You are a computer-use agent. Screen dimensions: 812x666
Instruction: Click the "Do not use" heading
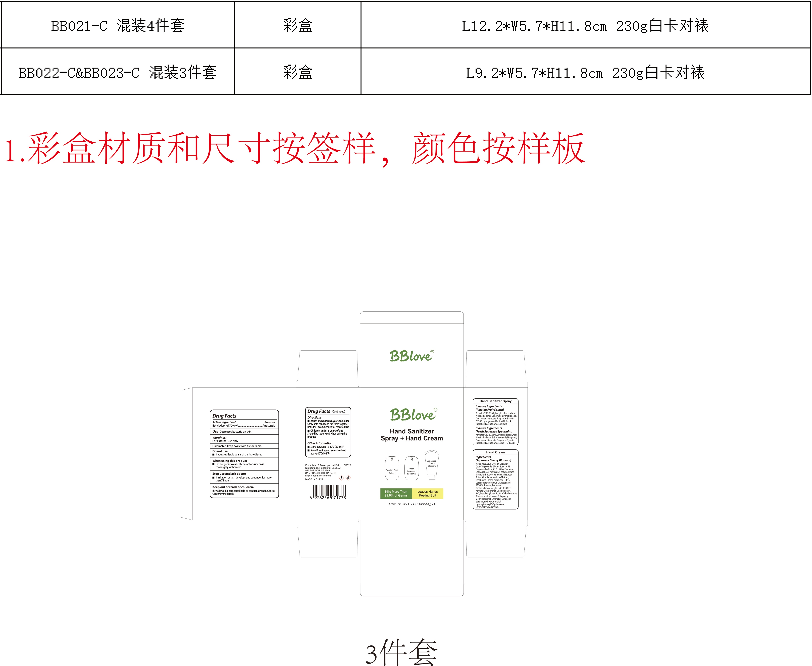(x=220, y=451)
